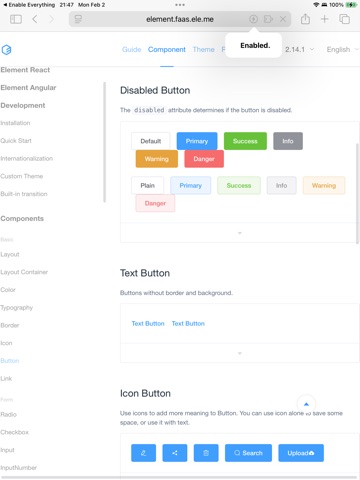Click the Plain button

(148, 185)
